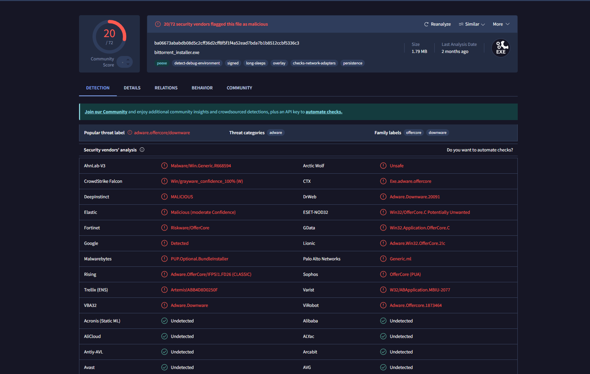This screenshot has width=590, height=374.
Task: Click the Adware.Downware VBA32 result
Action: pyautogui.click(x=189, y=306)
